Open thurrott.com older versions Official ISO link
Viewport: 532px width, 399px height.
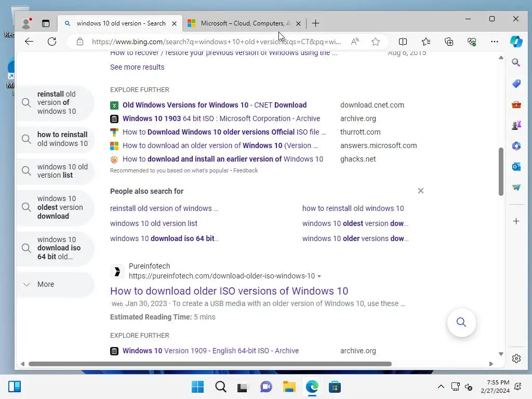coord(224,132)
